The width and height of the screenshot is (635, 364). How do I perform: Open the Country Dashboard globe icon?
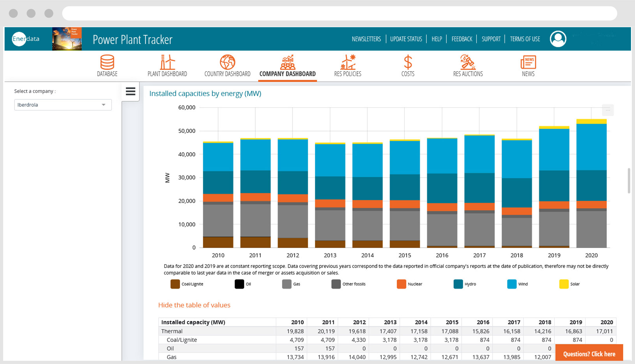pyautogui.click(x=227, y=62)
